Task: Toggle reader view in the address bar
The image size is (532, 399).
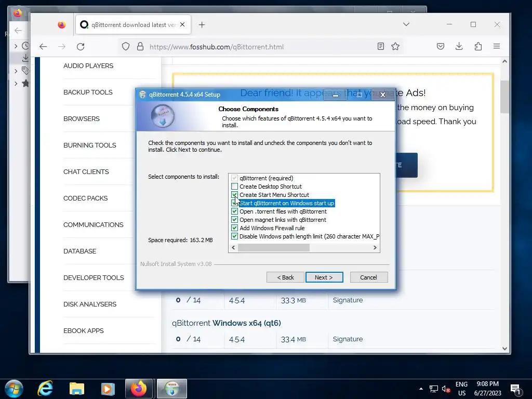Action: (x=381, y=46)
